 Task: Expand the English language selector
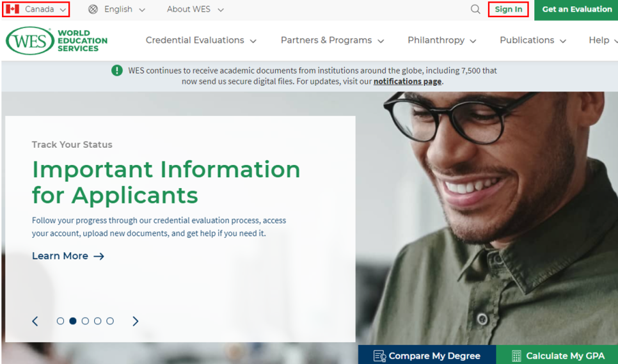(116, 9)
